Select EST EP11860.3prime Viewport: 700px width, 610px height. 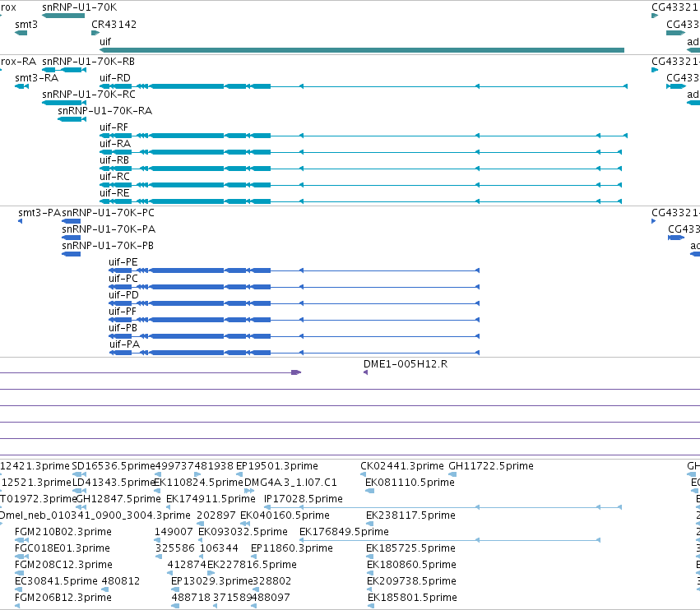coord(253,557)
